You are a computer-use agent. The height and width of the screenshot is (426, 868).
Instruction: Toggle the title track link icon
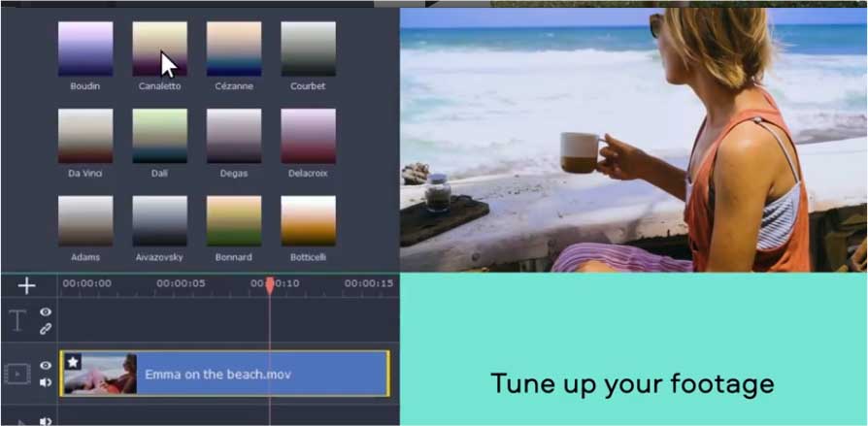[x=46, y=329]
